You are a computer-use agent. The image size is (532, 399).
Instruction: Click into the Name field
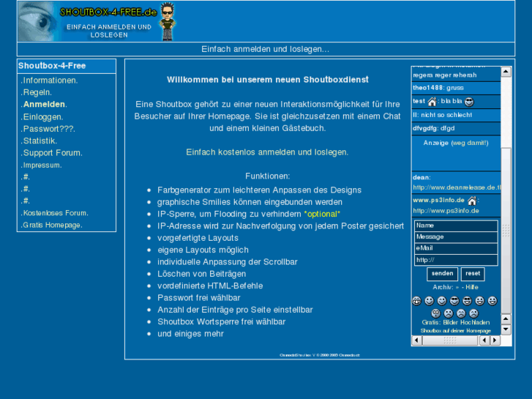[x=456, y=225]
